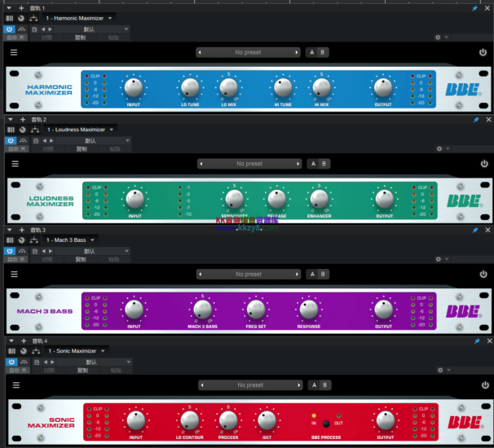Open default preset dropdown in Harmonic Maximizer header
494x448 pixels.
click(x=92, y=29)
